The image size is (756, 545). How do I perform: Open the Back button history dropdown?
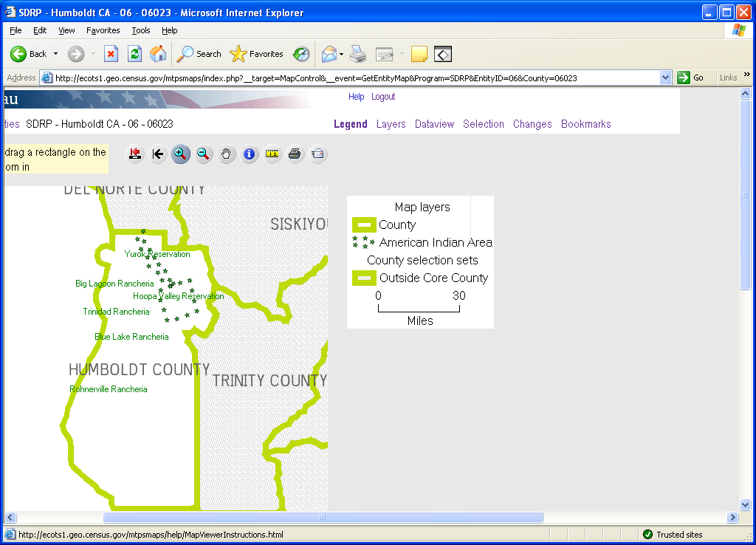tap(55, 54)
